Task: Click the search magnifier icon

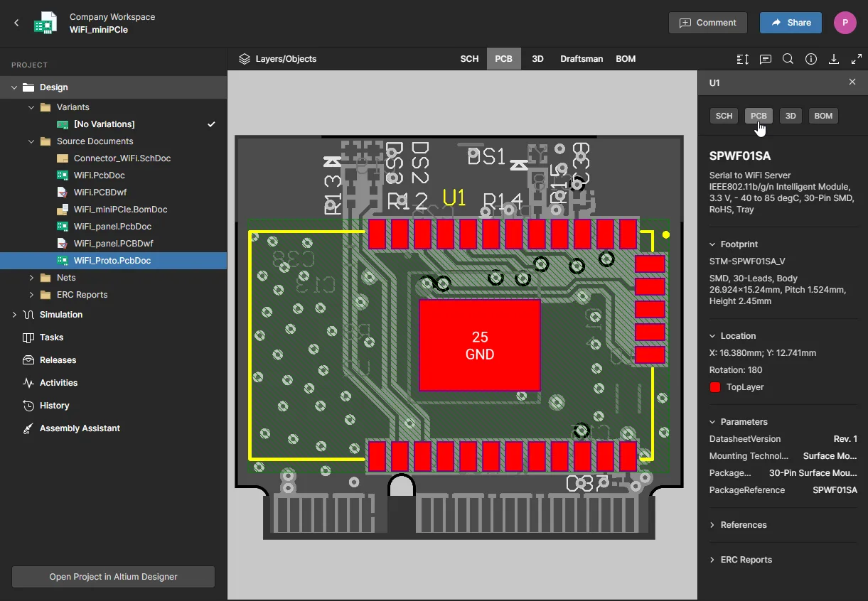Action: pos(788,59)
